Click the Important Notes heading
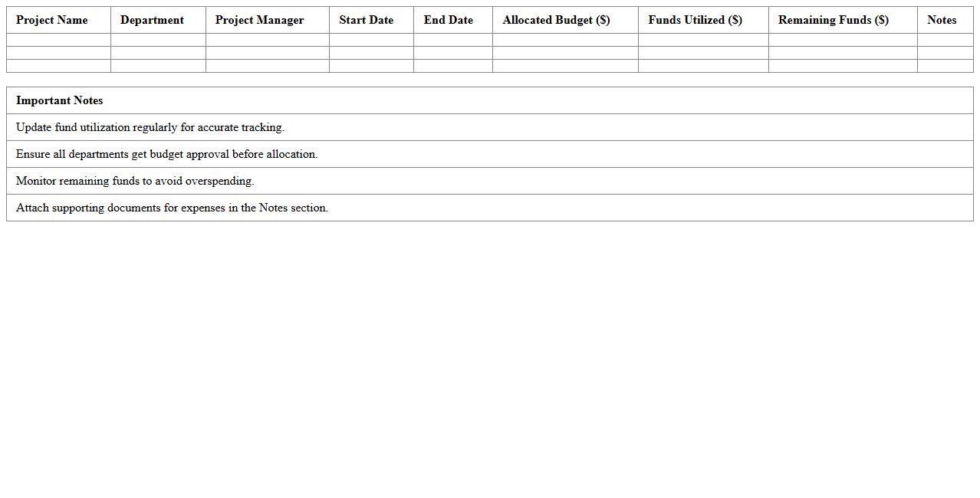980x498 pixels. (59, 100)
